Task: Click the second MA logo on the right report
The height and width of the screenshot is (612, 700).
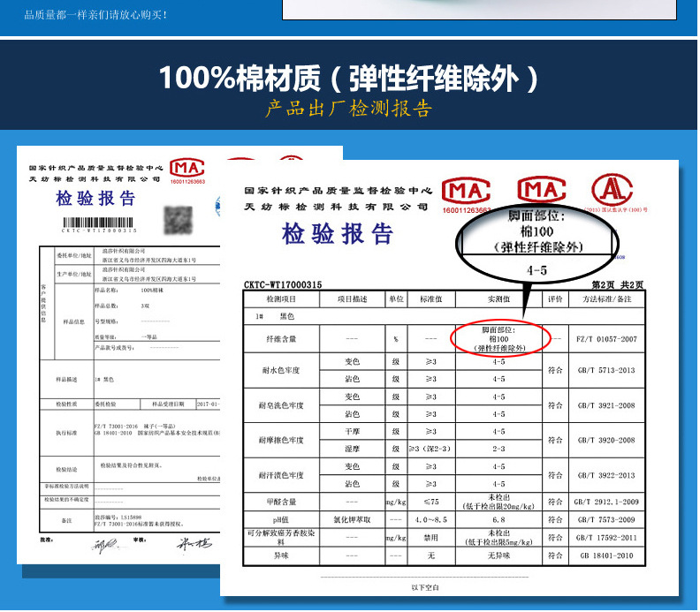Action: click(542, 190)
